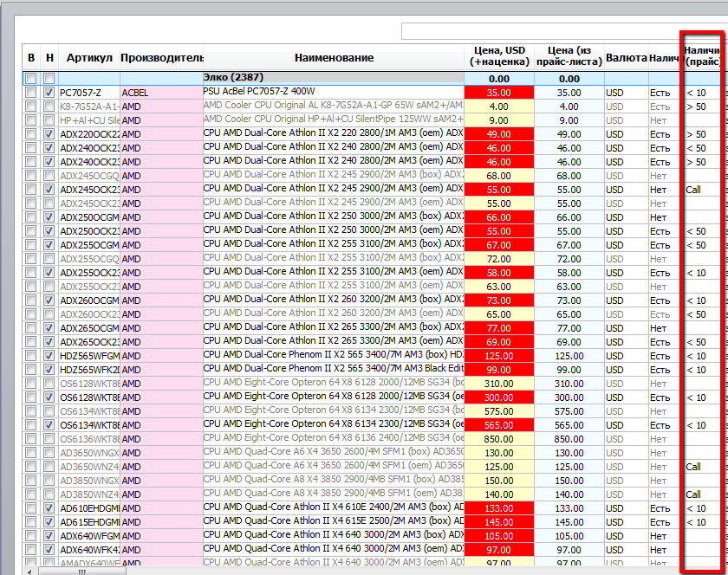
Task: Click the Athlon II X4 615E name cell
Action: 334,522
